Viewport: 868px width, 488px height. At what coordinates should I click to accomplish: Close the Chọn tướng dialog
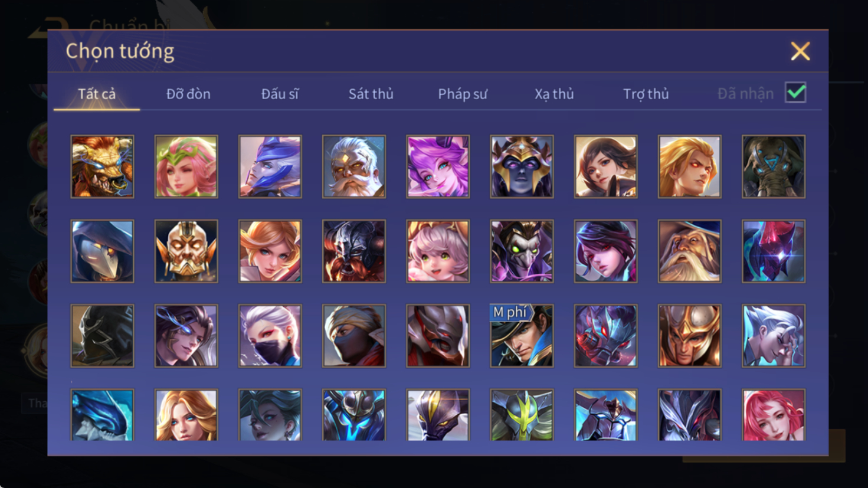click(800, 51)
